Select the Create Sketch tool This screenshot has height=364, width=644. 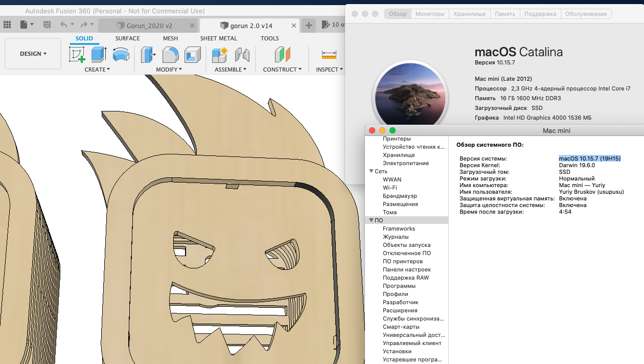click(77, 54)
